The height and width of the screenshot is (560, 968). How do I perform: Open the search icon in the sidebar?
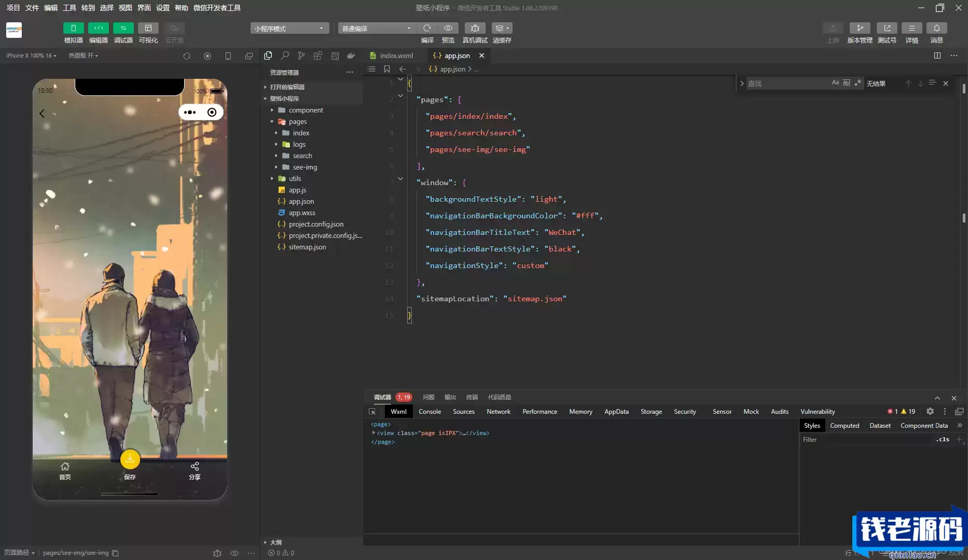click(x=285, y=55)
